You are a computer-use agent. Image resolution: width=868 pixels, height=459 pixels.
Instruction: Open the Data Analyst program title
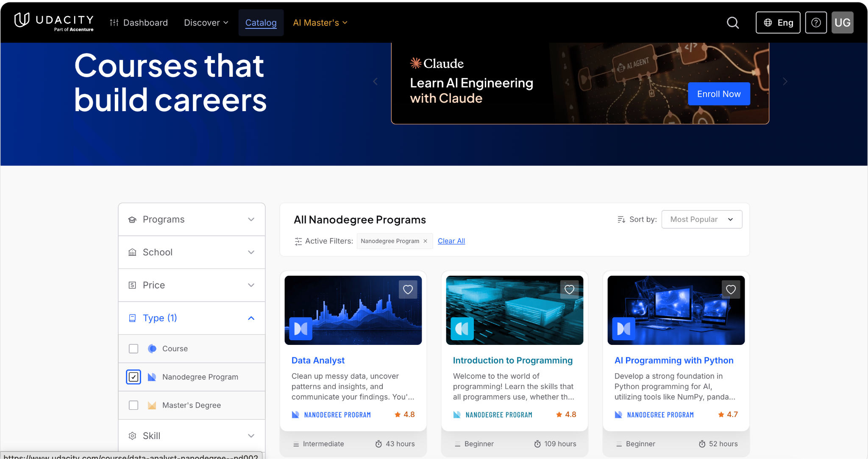(318, 361)
